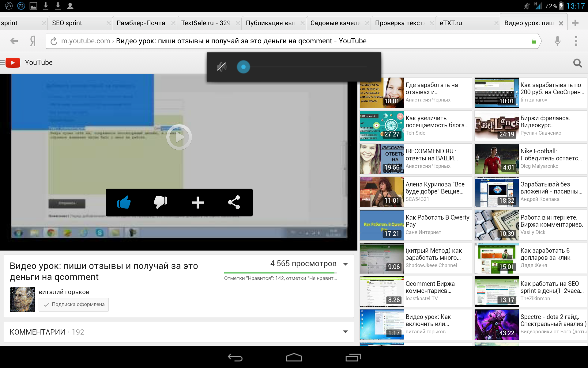Toggle 'Подписка оформлена' subscription button

[74, 305]
